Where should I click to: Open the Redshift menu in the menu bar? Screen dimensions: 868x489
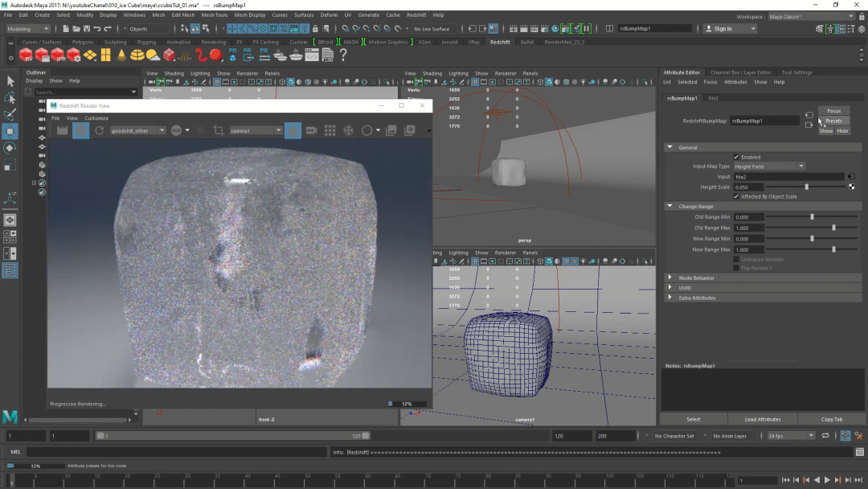click(x=416, y=14)
